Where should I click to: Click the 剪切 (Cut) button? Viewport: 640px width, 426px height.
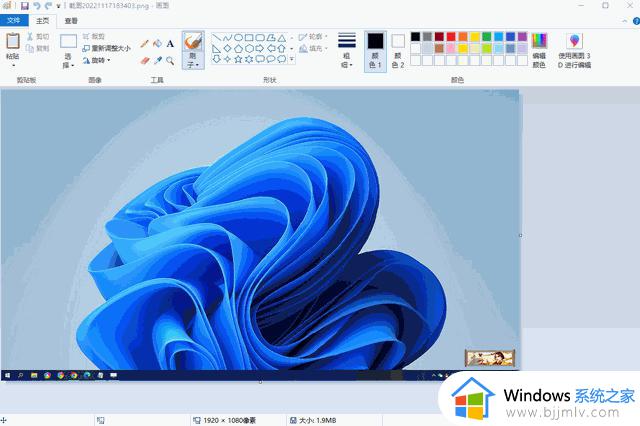[x=38, y=37]
